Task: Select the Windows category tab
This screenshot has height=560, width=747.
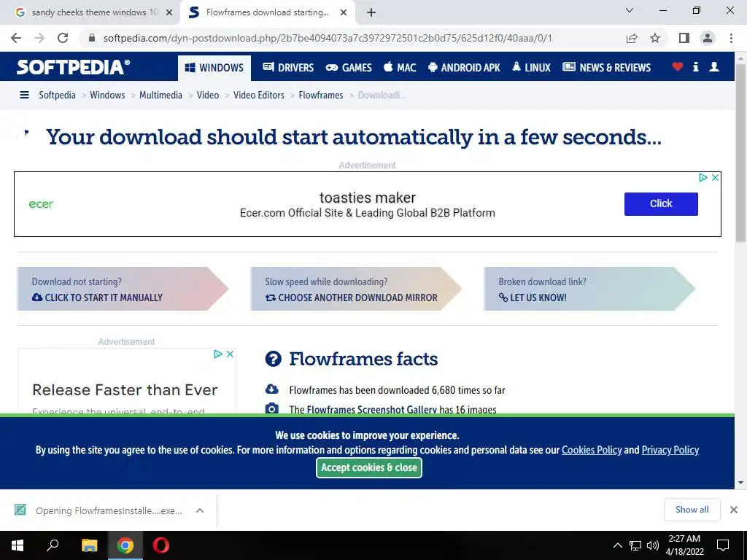Action: point(214,68)
